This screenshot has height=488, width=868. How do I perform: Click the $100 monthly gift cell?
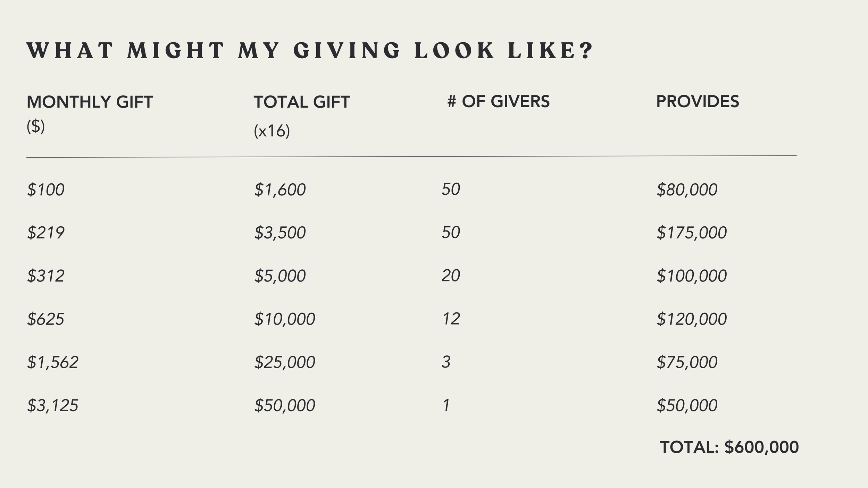tap(46, 190)
